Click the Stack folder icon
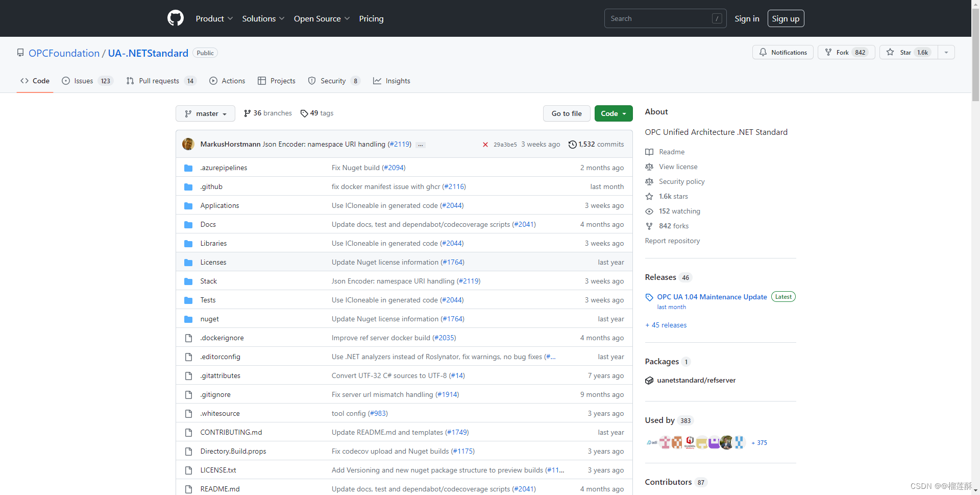Viewport: 980px width, 495px height. click(188, 281)
